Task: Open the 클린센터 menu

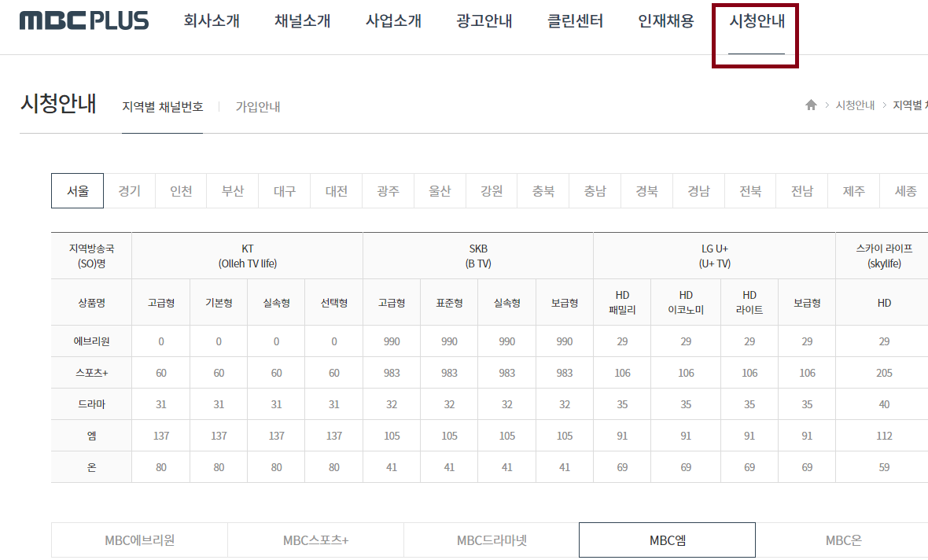Action: pos(575,21)
